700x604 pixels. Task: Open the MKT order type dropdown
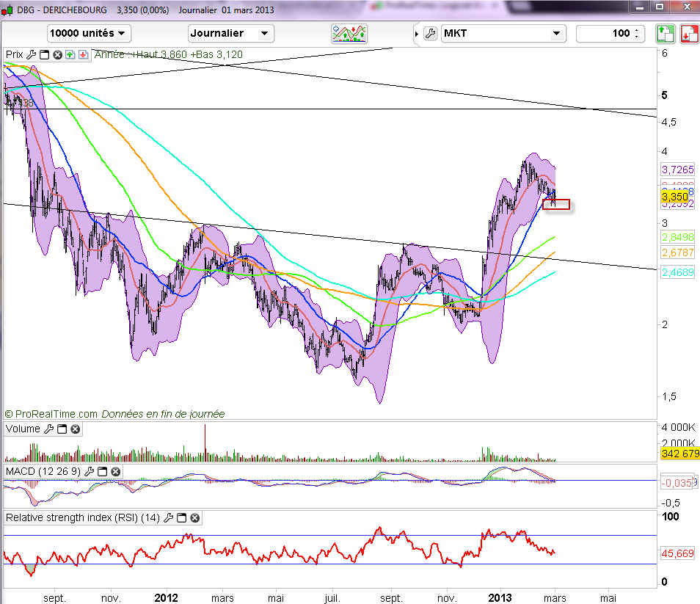[x=503, y=33]
